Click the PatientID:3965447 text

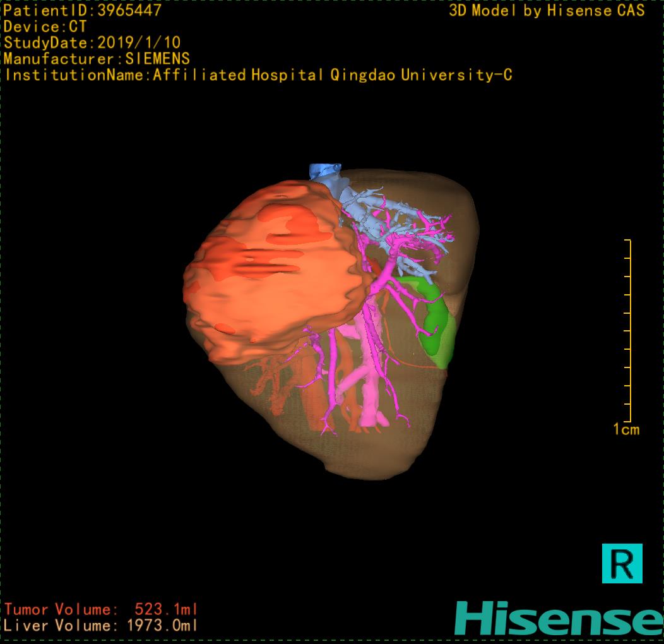(83, 11)
